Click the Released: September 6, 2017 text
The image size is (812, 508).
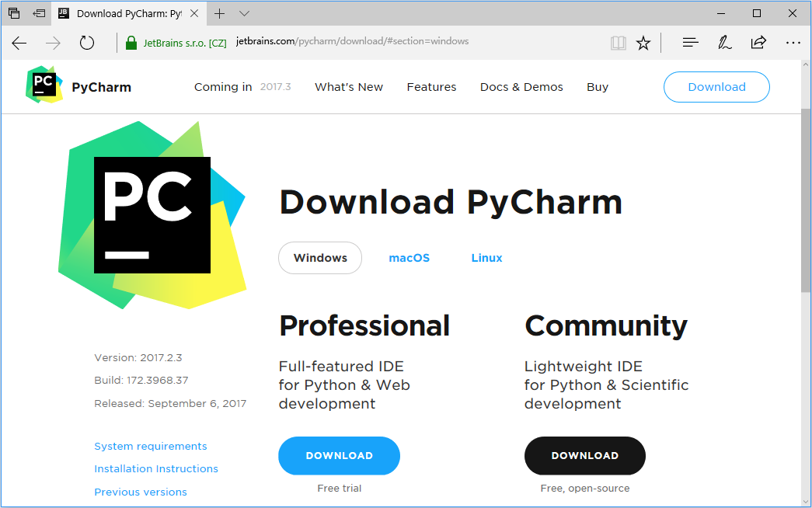[x=170, y=403]
